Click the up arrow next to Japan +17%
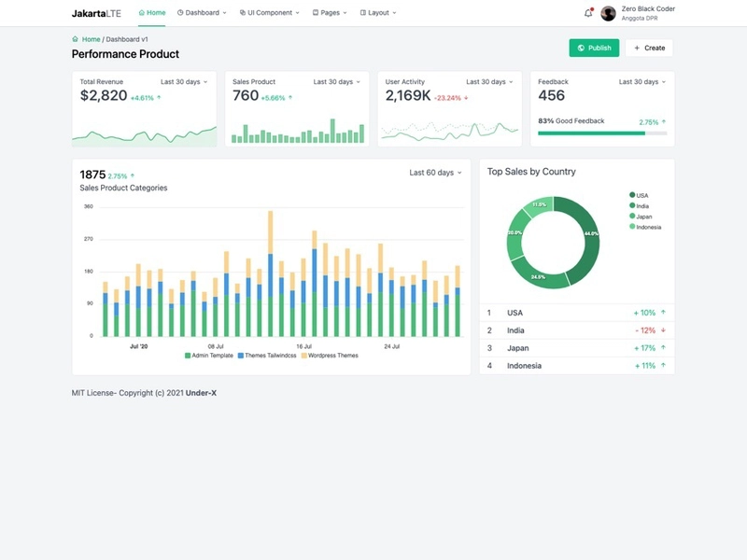This screenshot has height=560, width=747. click(x=663, y=347)
